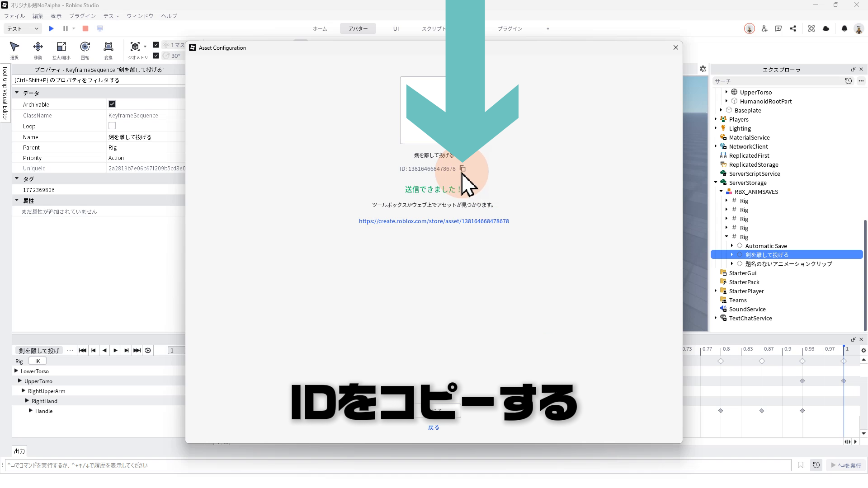The image size is (868, 488).
Task: Uncheck the Archivable property checkbox
Action: (x=112, y=104)
